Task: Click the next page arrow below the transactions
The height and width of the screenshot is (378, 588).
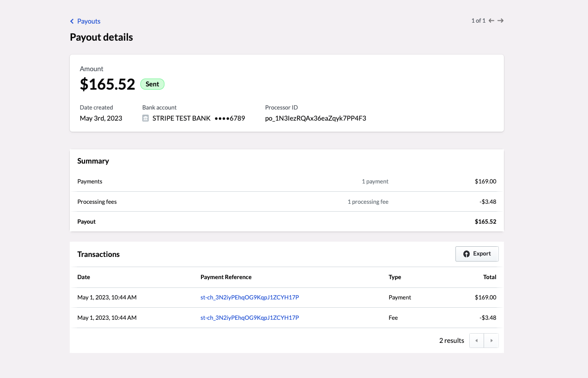Action: pyautogui.click(x=491, y=340)
